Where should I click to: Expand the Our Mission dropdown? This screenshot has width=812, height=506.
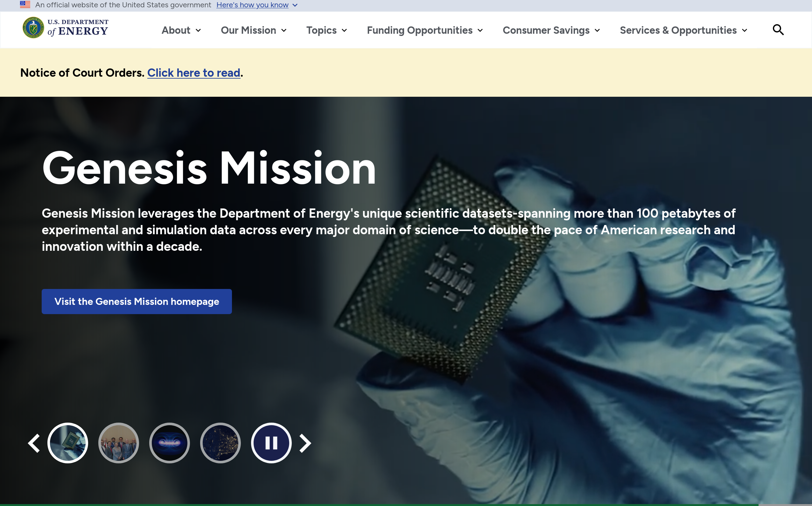(x=253, y=31)
